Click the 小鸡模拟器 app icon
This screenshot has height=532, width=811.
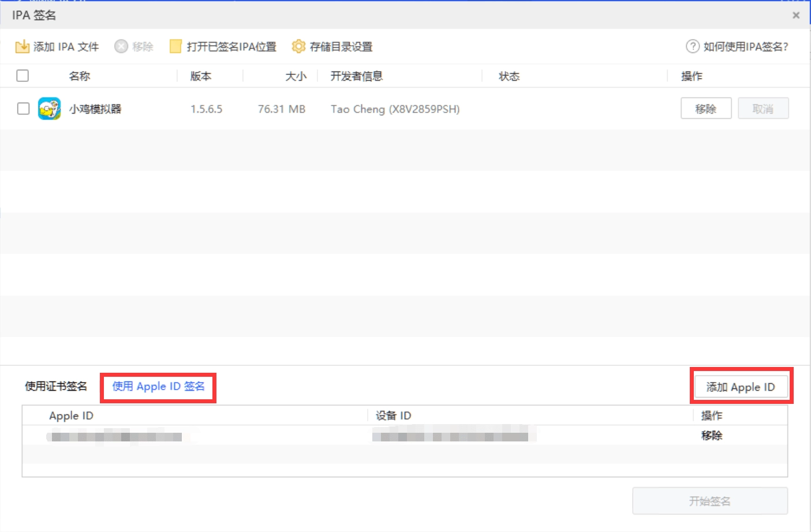pos(50,109)
